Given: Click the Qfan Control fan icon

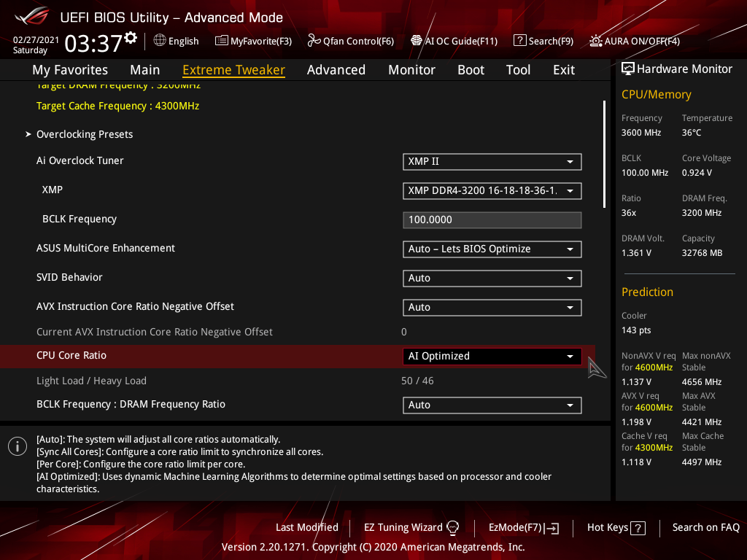Looking at the screenshot, I should coord(314,41).
